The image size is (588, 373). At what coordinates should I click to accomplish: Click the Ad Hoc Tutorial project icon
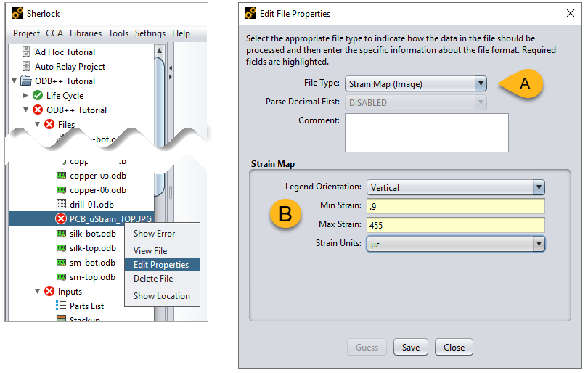[x=26, y=52]
